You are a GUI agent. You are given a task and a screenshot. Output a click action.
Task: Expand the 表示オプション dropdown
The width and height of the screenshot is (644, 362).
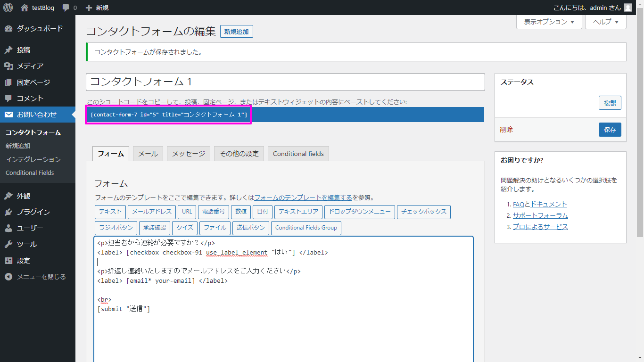(x=549, y=22)
